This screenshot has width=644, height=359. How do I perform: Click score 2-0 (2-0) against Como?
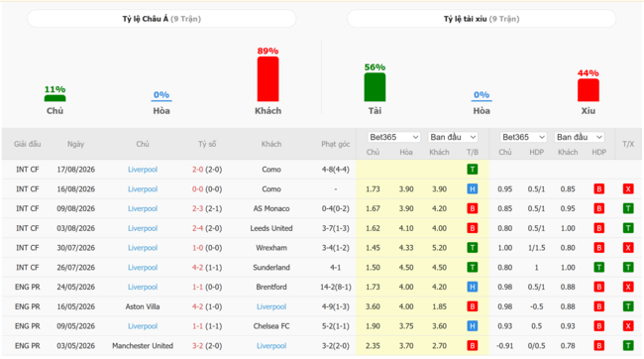pos(207,170)
